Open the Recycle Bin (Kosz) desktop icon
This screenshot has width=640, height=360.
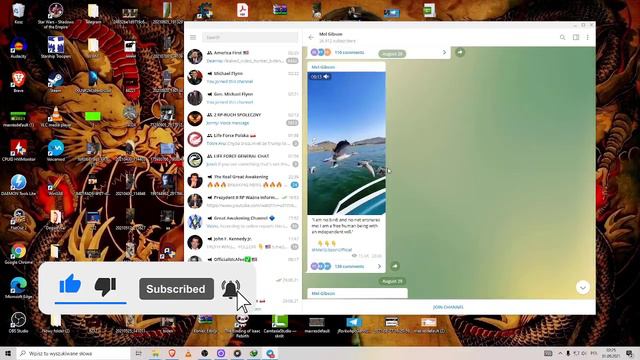[x=18, y=13]
